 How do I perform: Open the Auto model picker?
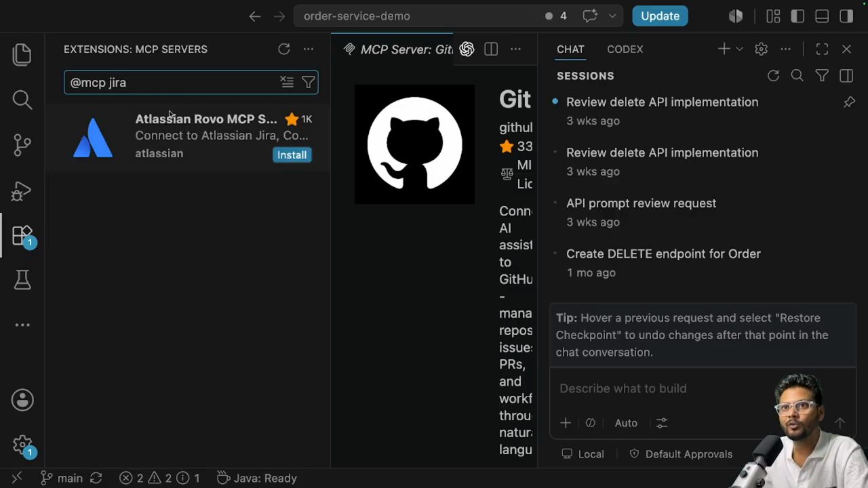point(626,423)
